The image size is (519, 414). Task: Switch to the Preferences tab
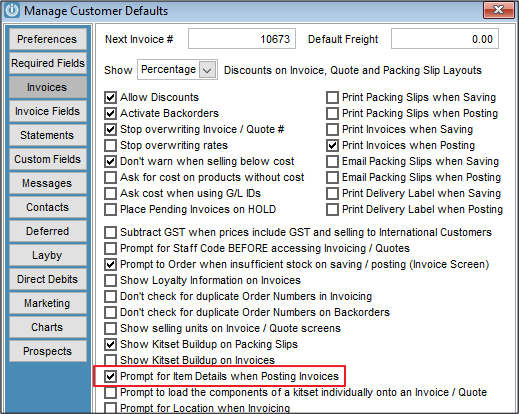pyautogui.click(x=48, y=39)
